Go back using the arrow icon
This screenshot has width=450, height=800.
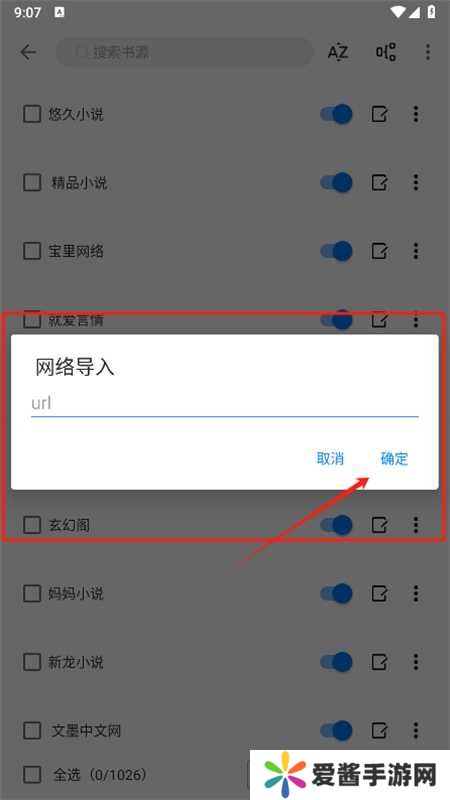click(28, 52)
